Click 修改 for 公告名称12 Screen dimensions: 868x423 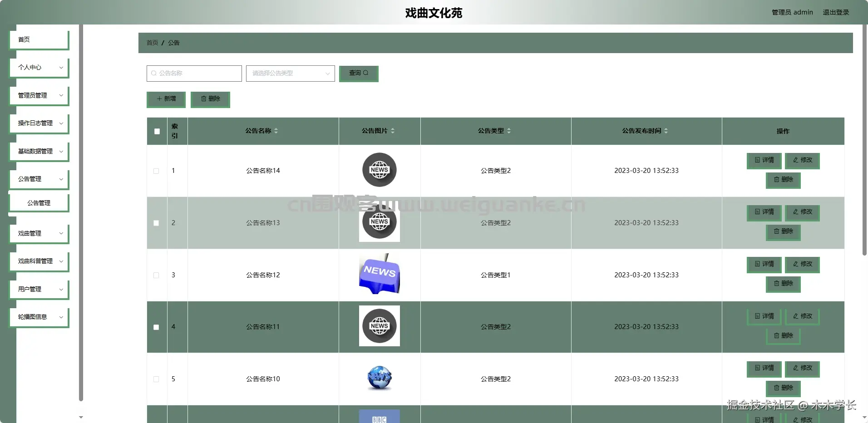802,265
